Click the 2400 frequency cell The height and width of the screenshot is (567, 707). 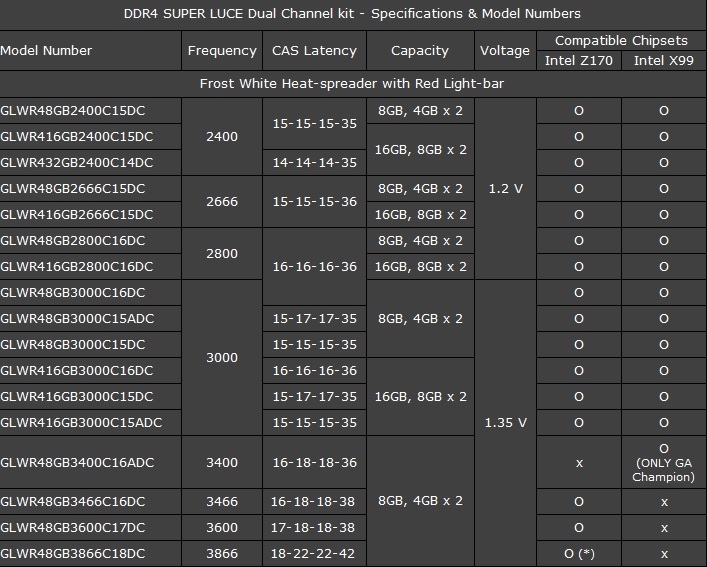coord(222,137)
